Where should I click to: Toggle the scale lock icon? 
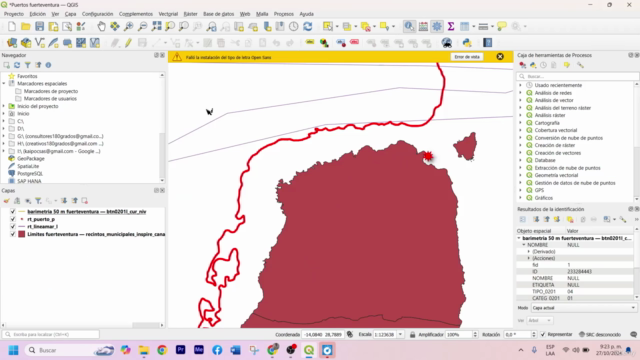[x=412, y=335]
